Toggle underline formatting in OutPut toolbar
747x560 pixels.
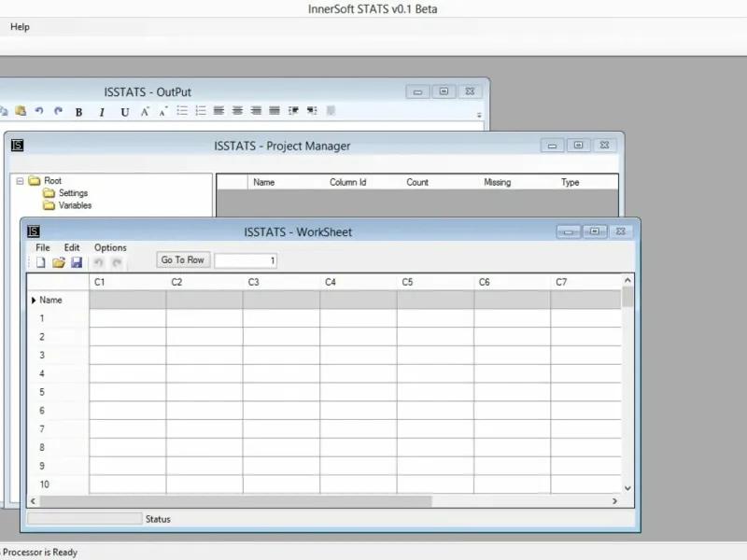124,112
